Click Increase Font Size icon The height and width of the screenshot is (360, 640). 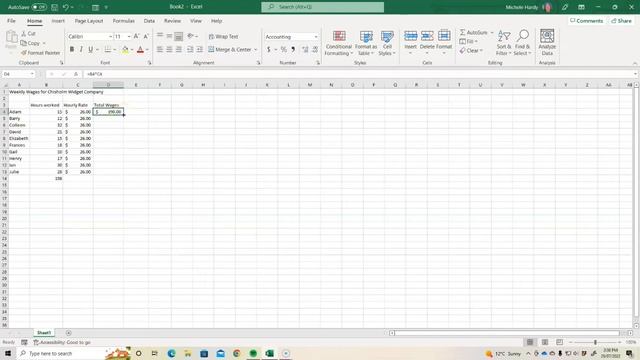click(136, 36)
